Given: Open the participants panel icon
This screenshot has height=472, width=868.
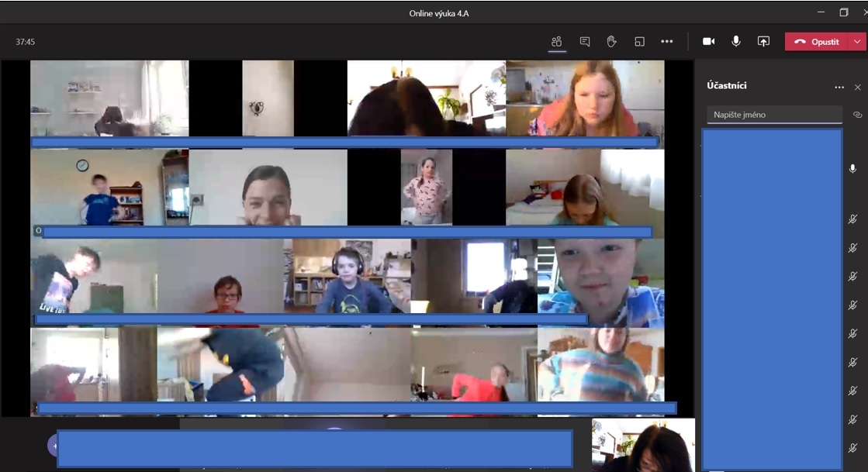Looking at the screenshot, I should [x=557, y=42].
